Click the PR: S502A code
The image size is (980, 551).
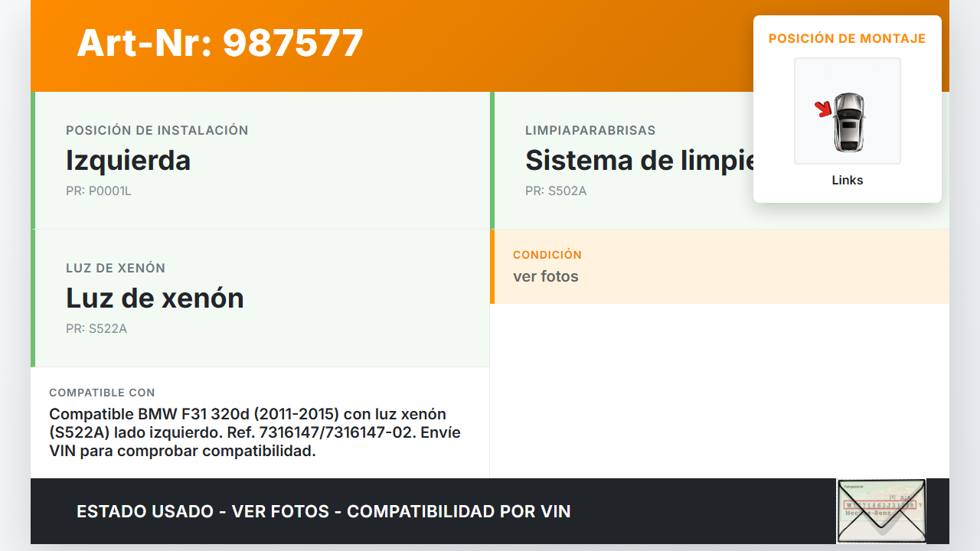556,191
